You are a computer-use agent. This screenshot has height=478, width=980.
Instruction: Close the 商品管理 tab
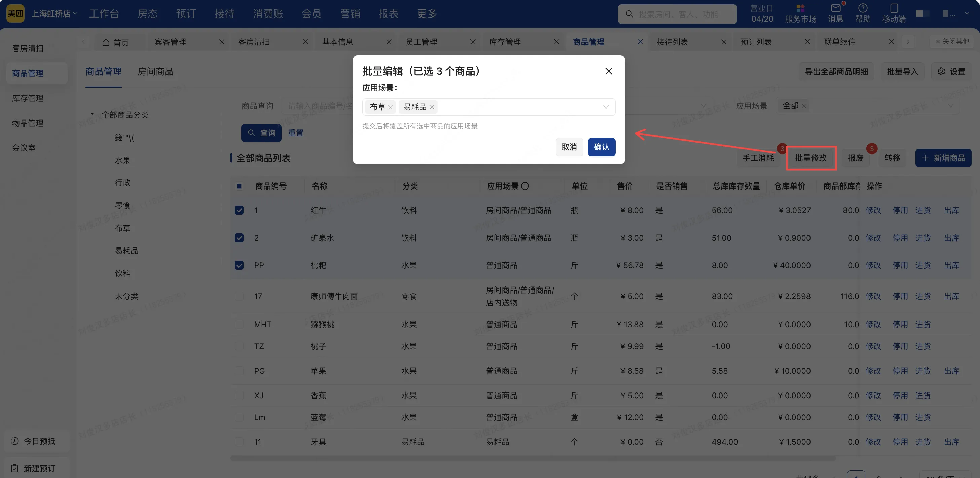pyautogui.click(x=640, y=42)
